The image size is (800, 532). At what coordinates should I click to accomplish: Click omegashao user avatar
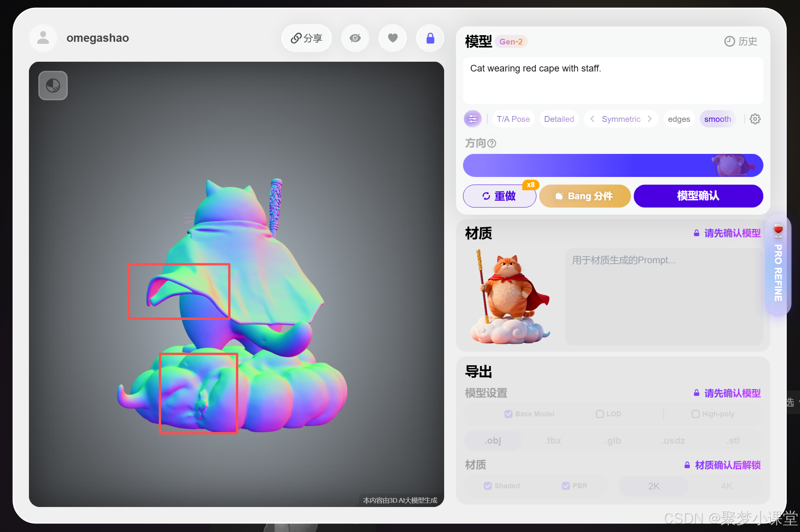point(43,38)
